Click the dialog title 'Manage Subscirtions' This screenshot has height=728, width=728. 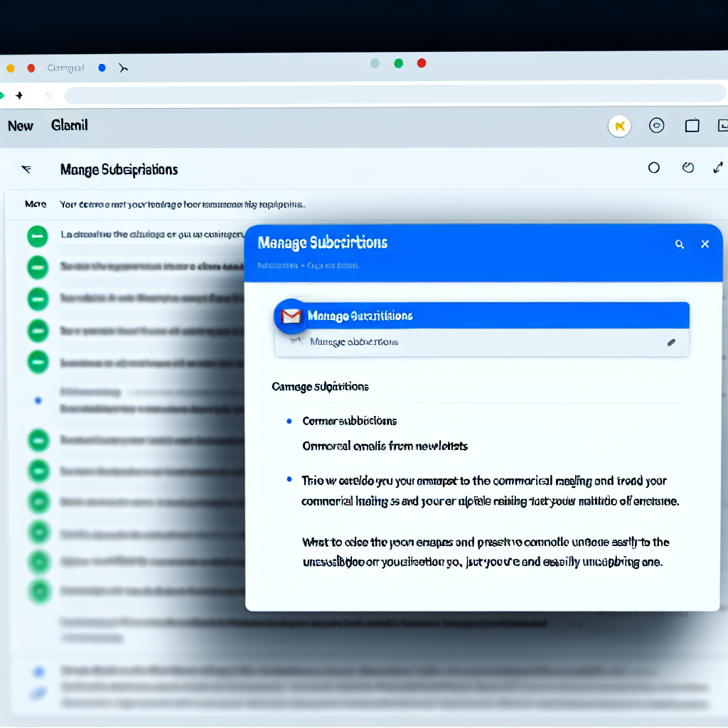322,243
